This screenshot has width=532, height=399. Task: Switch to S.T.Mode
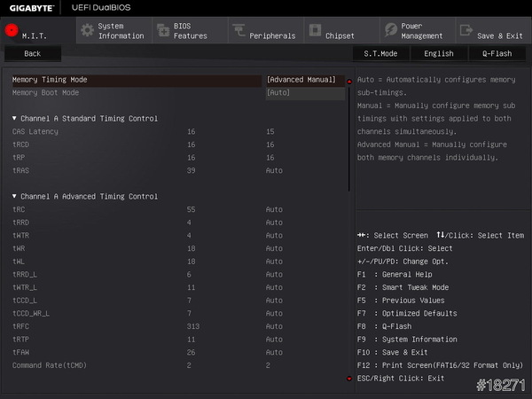[x=380, y=53]
